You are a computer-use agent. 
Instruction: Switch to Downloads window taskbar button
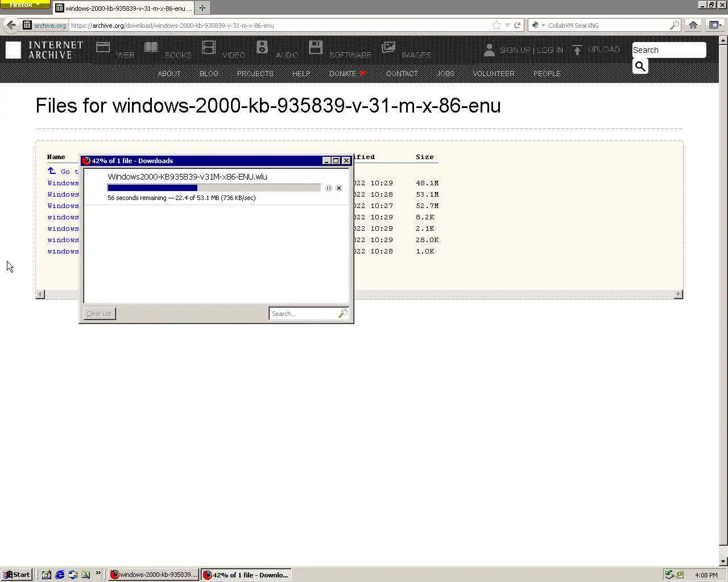pyautogui.click(x=246, y=575)
